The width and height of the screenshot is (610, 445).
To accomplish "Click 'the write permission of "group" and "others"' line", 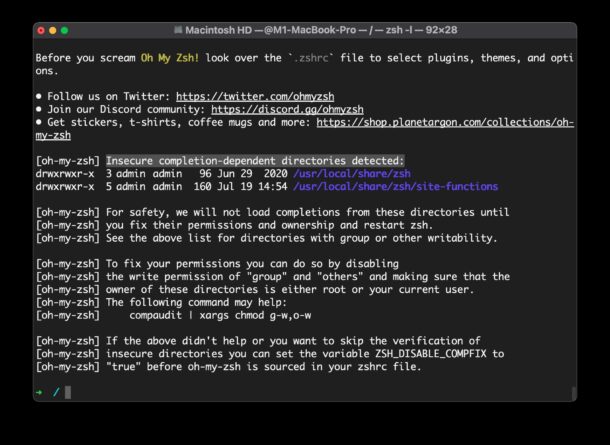I will point(272,277).
